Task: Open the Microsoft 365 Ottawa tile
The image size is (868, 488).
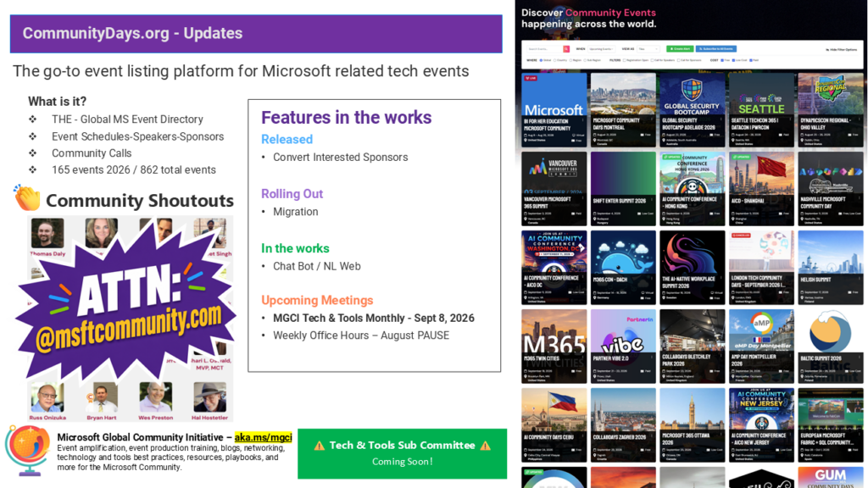Action: tap(692, 425)
